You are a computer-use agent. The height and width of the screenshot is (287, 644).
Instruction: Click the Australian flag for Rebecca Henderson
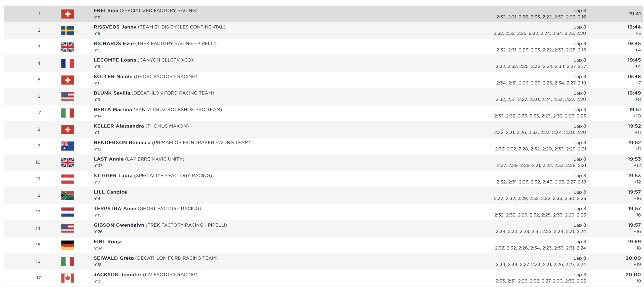coord(67,146)
